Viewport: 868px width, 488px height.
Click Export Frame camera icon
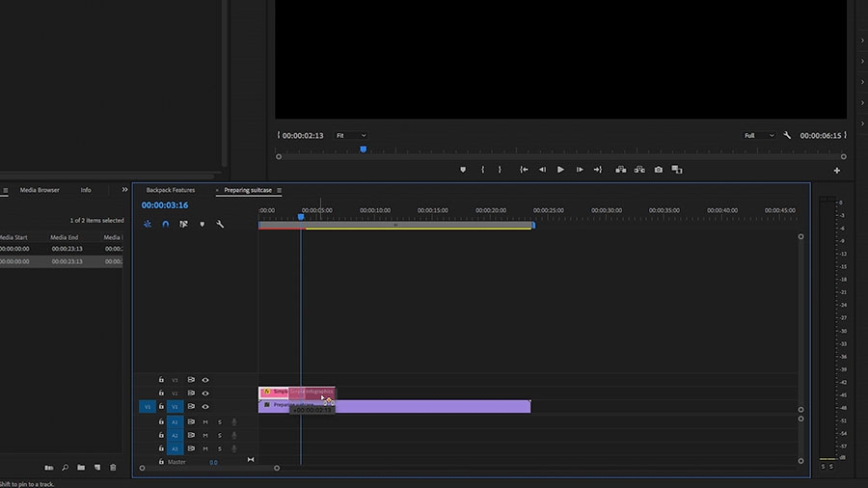pos(659,170)
